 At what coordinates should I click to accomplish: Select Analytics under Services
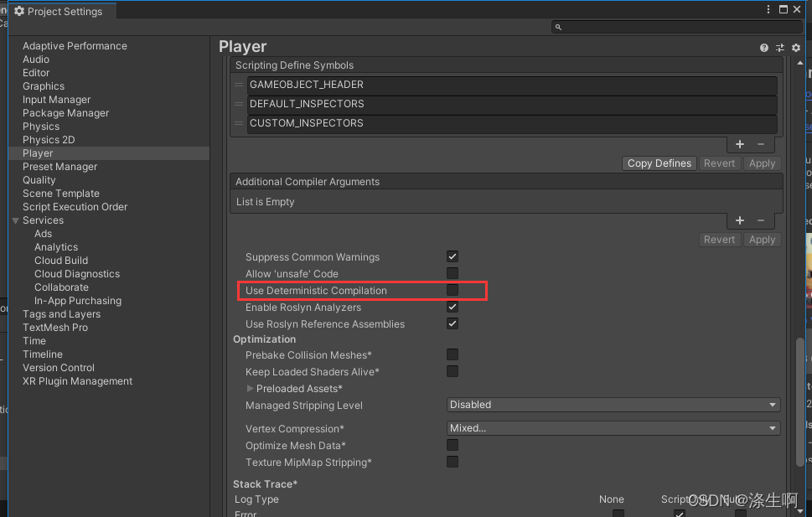pos(56,247)
